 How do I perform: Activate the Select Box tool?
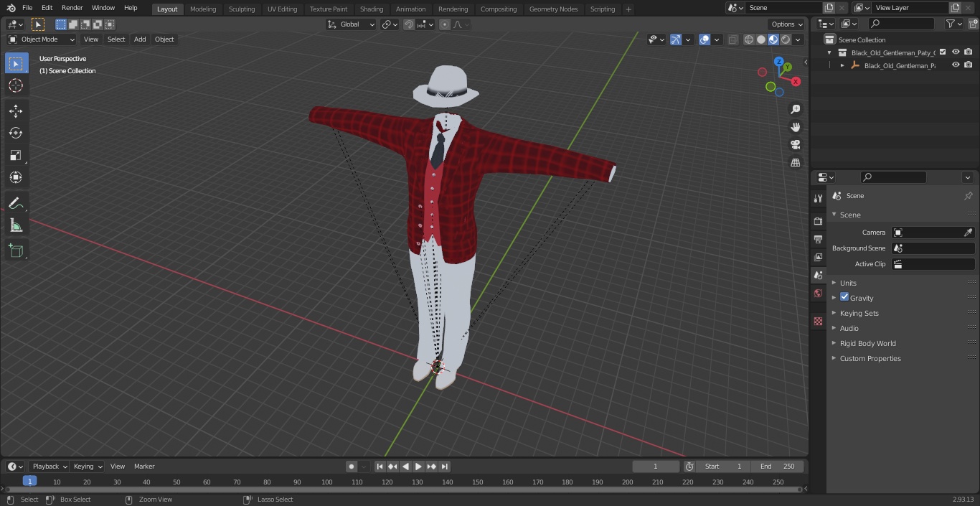pyautogui.click(x=16, y=63)
